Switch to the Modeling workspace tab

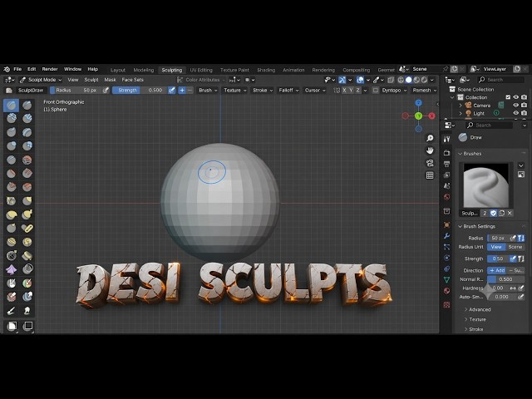click(144, 70)
